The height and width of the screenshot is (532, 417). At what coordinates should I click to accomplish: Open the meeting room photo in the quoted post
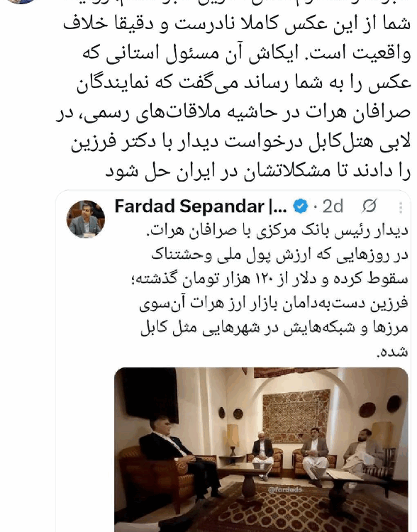(261, 450)
